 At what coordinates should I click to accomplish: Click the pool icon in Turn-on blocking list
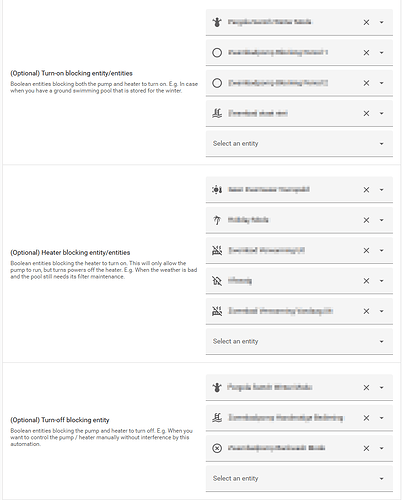pyautogui.click(x=217, y=113)
